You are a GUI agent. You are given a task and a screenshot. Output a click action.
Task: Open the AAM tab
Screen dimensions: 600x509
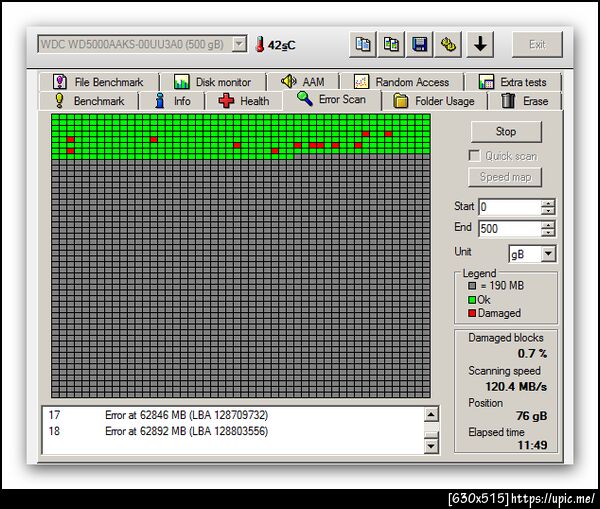tap(303, 82)
